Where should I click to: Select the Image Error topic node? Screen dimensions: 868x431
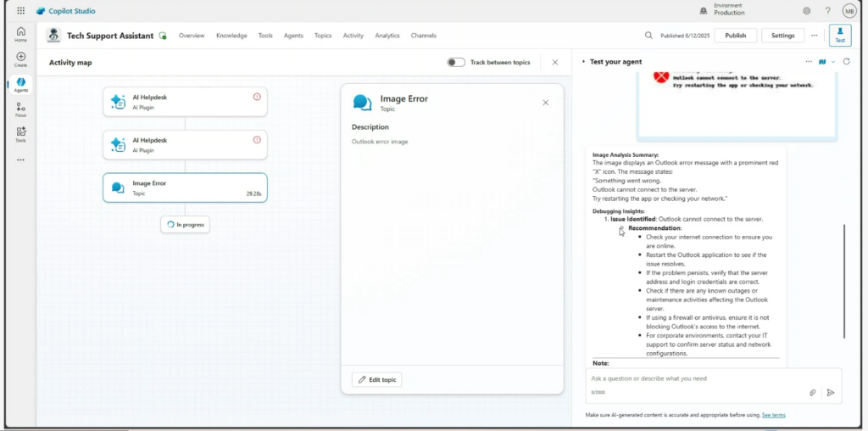point(185,188)
